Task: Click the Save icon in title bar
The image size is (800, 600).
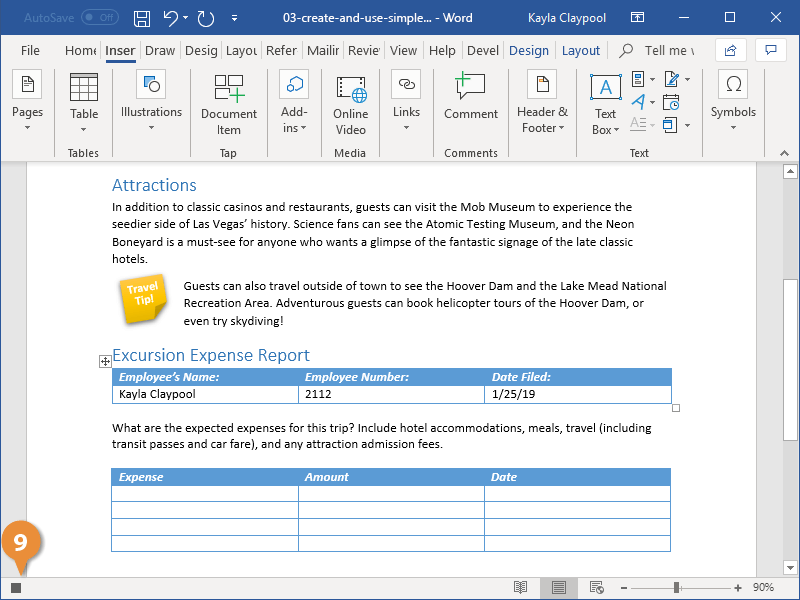Action: click(x=142, y=18)
